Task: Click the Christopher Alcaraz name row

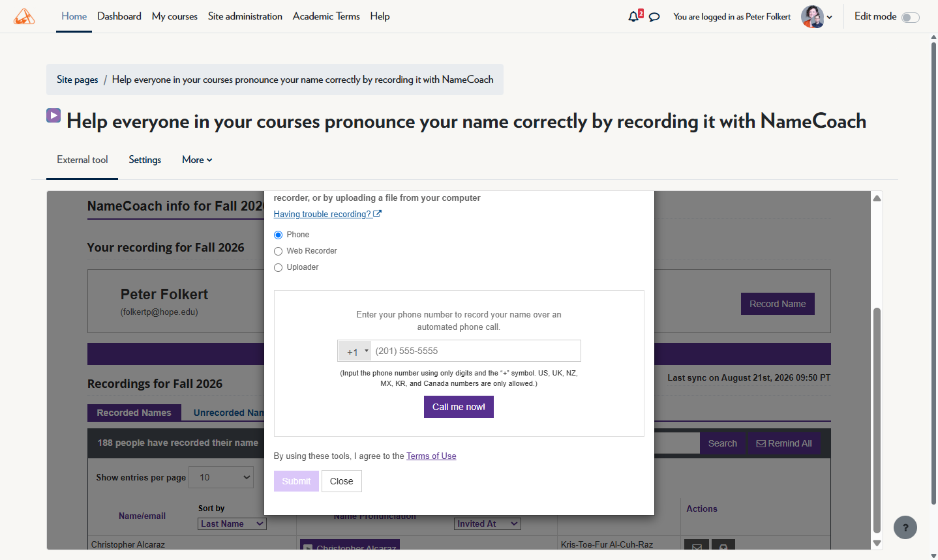Action: [128, 545]
